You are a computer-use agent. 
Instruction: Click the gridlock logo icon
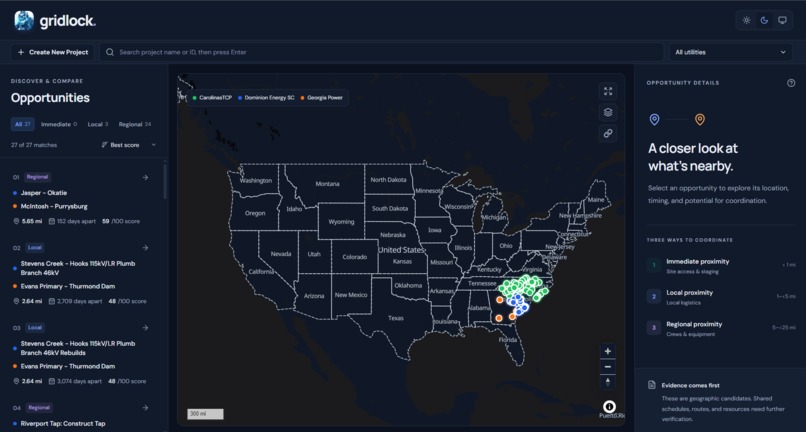click(x=24, y=21)
